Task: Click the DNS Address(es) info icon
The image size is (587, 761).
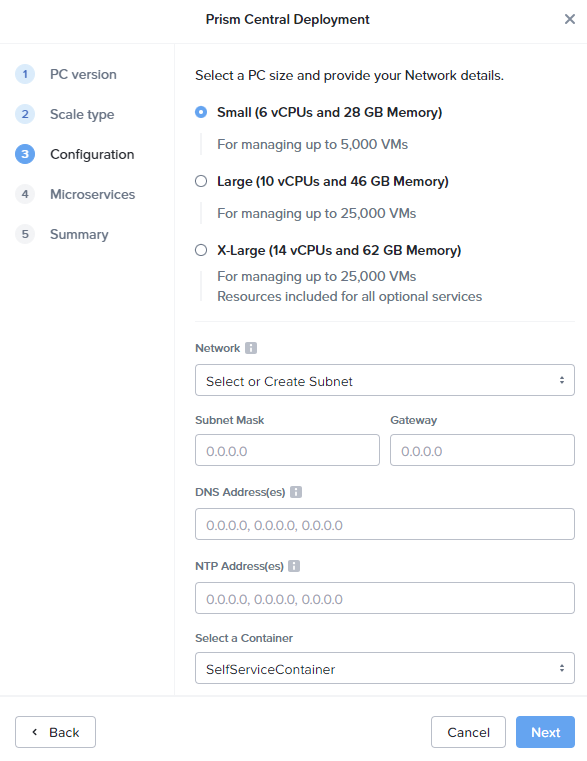Action: click(296, 492)
